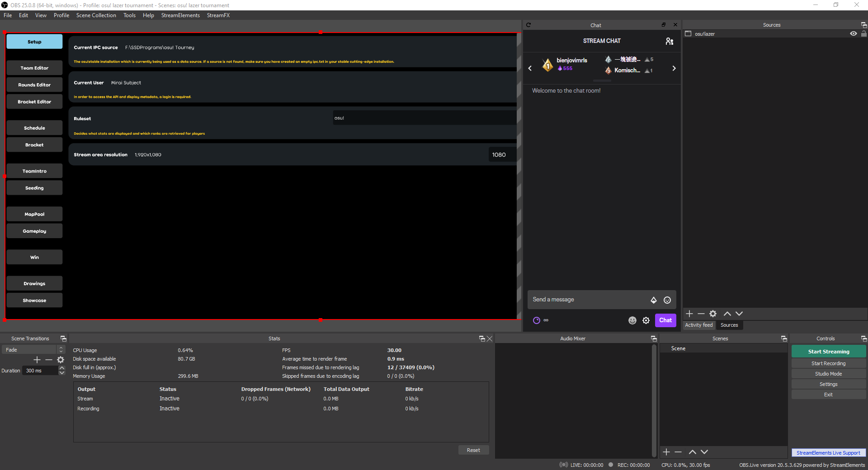
Task: Open the Tools menu
Action: tap(129, 15)
